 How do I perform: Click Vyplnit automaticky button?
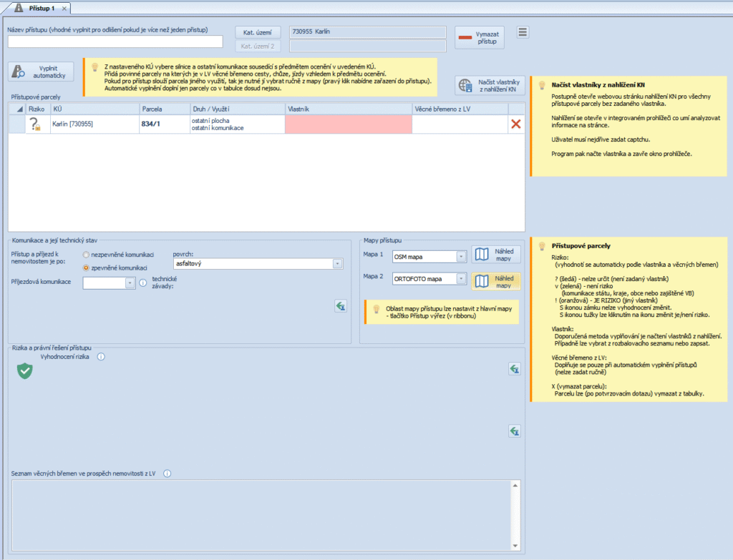(x=41, y=72)
